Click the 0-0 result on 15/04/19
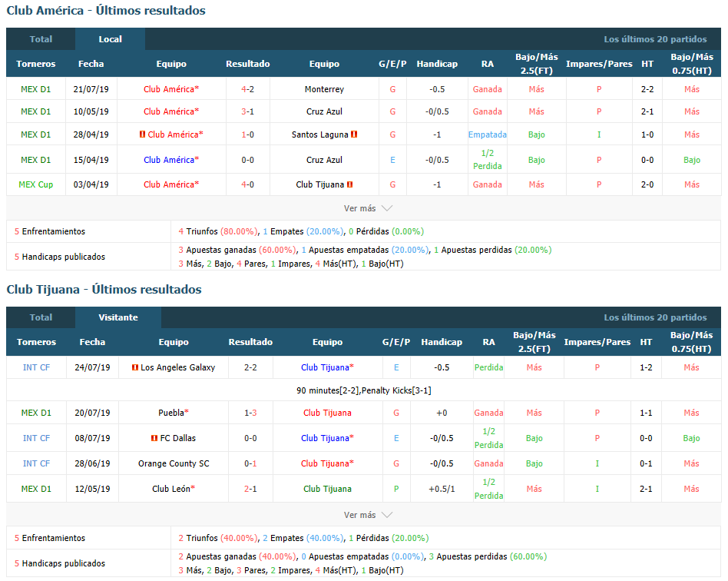The height and width of the screenshot is (581, 728). coord(248,160)
